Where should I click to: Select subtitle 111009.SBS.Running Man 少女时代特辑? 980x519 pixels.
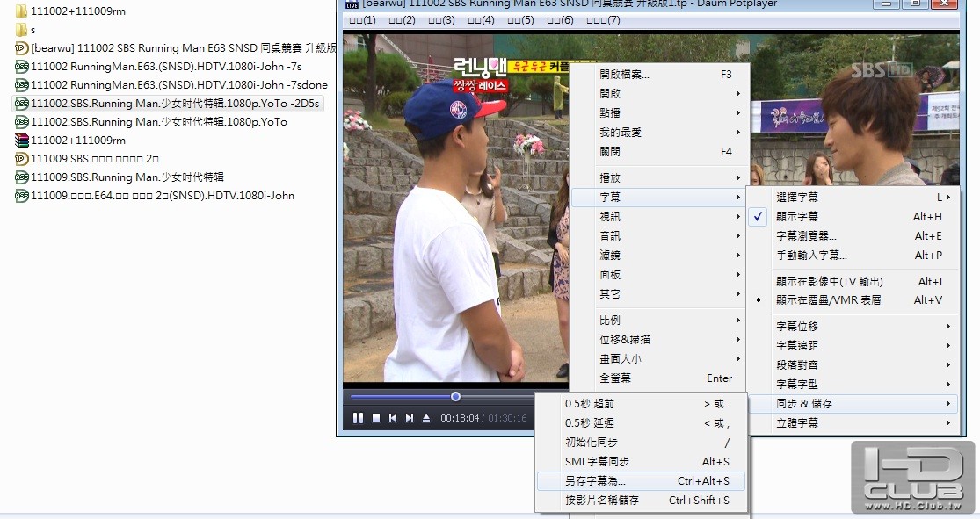pyautogui.click(x=120, y=177)
